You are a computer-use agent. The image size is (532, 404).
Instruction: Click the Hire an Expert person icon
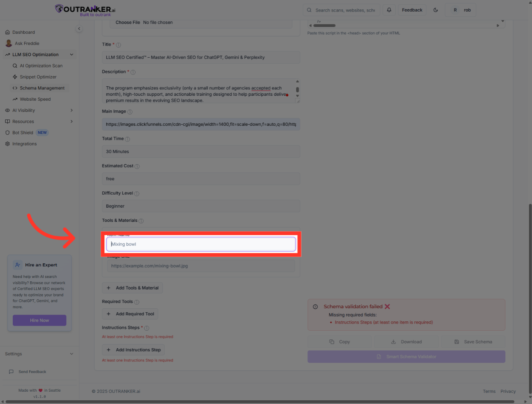pyautogui.click(x=18, y=265)
